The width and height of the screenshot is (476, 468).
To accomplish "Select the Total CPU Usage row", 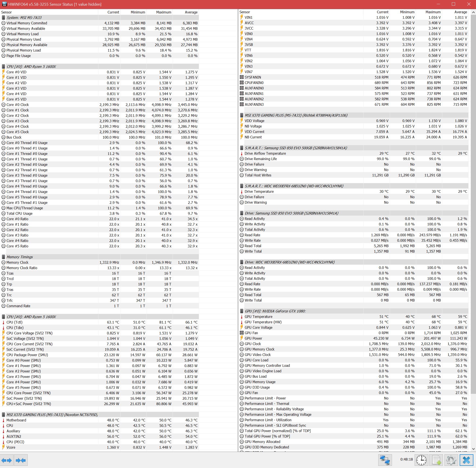I will coord(19,214).
